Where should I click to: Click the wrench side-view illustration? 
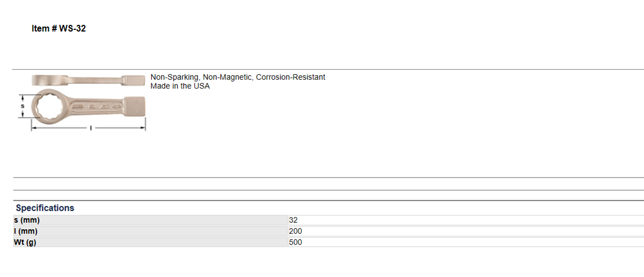(x=88, y=80)
